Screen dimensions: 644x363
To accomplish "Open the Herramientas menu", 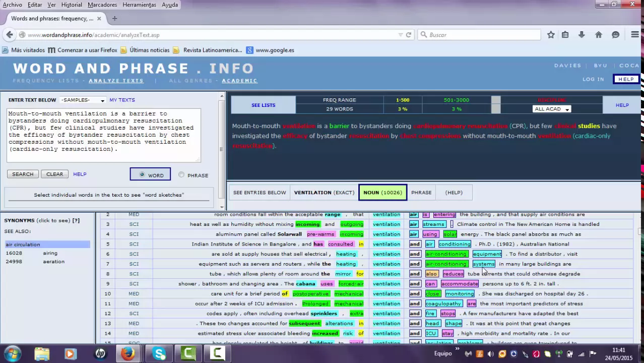I will (x=139, y=5).
